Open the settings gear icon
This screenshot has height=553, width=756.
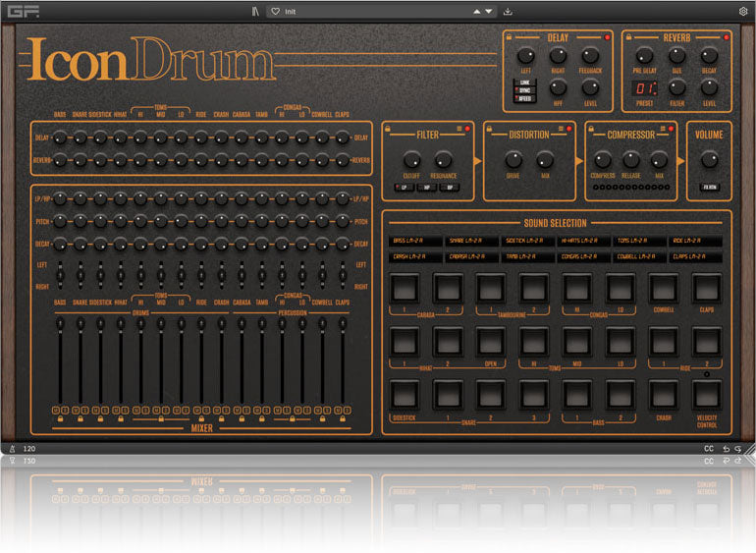(743, 11)
